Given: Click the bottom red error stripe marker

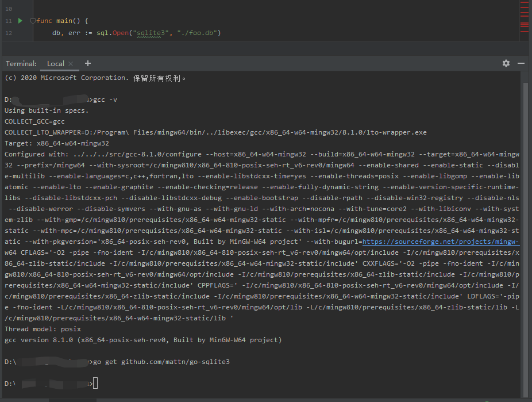Looking at the screenshot, I should pos(525,32).
